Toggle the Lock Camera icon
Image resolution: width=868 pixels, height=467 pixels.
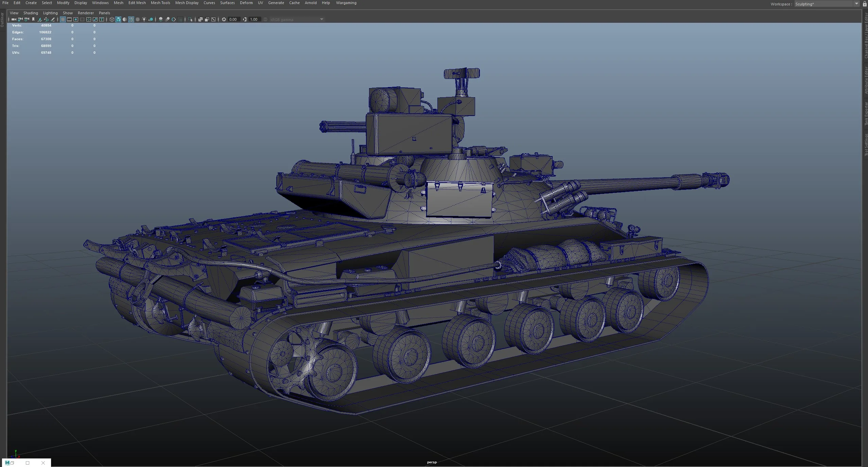point(20,19)
